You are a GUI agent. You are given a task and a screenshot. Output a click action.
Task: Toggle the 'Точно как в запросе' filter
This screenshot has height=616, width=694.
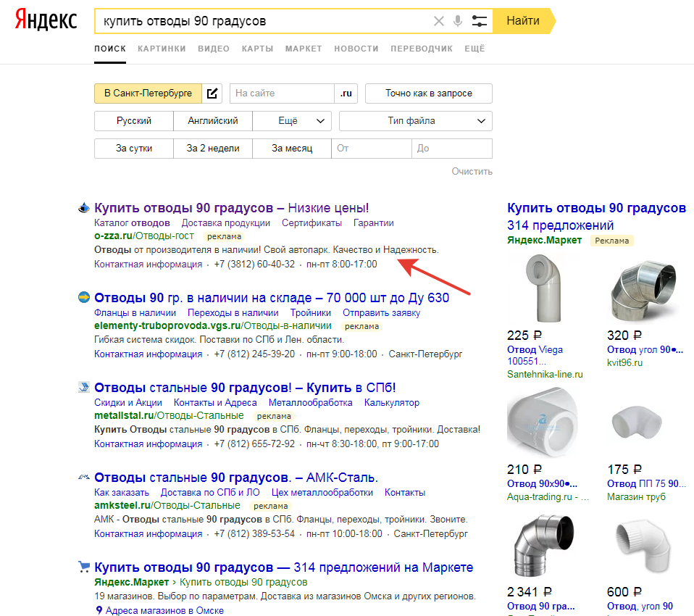(x=428, y=93)
